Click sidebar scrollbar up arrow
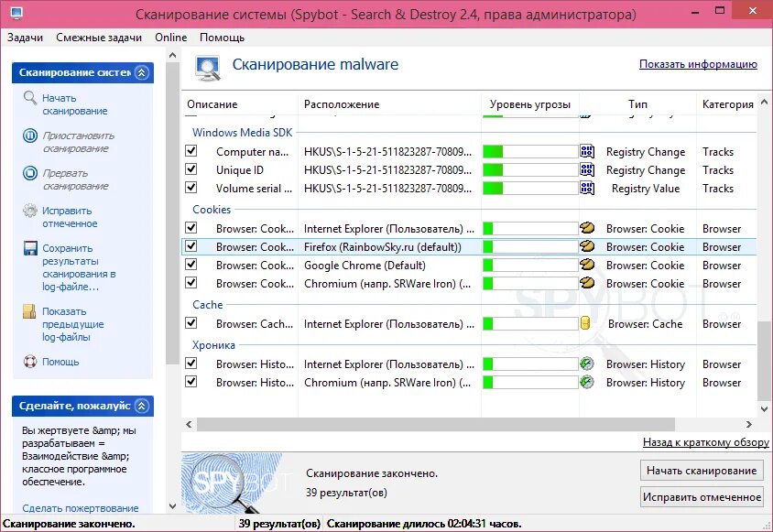 click(x=172, y=55)
